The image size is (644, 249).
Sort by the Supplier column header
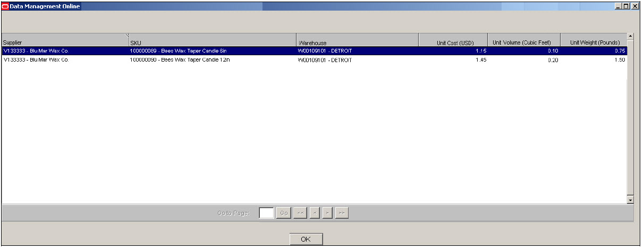coord(65,40)
